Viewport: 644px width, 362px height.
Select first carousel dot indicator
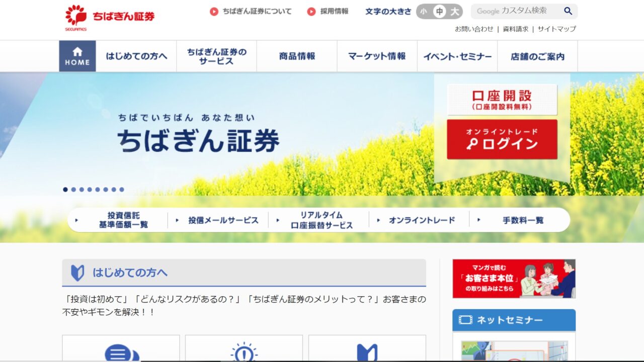tap(65, 190)
